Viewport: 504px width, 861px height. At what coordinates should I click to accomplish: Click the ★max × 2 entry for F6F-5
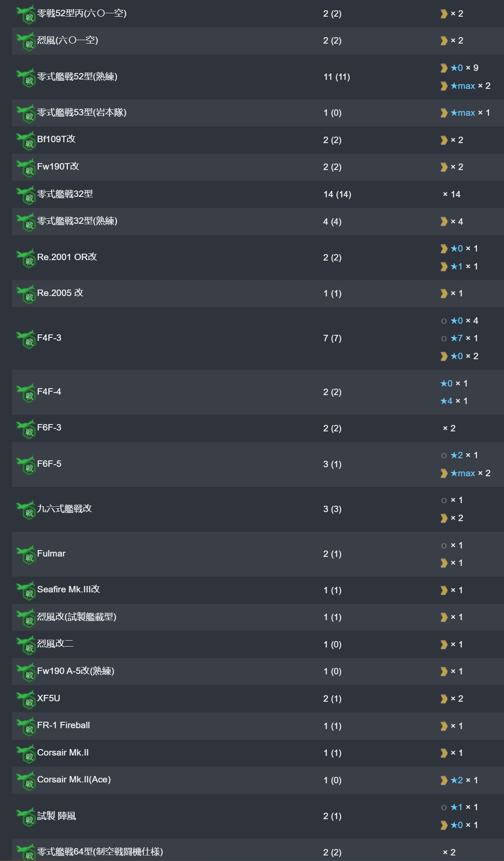[x=470, y=473]
